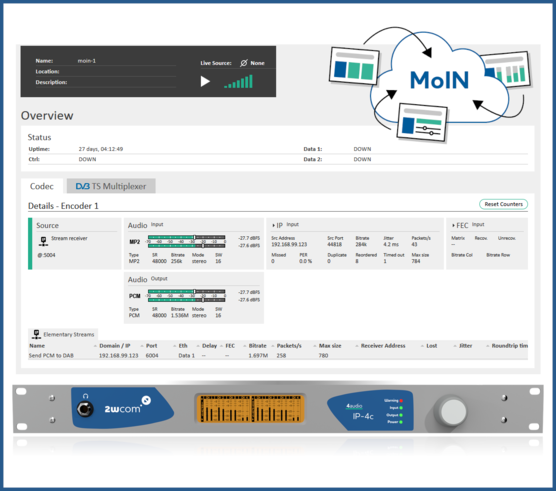Click the headphone jack on the device
The image size is (556, 491).
84,409
